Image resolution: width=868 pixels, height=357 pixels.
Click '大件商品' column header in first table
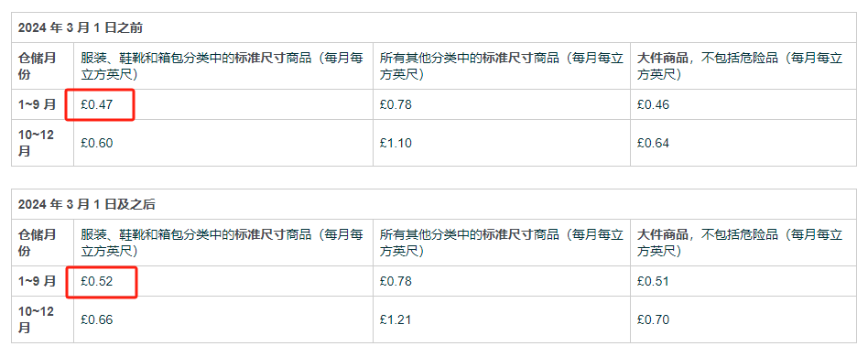(x=740, y=67)
